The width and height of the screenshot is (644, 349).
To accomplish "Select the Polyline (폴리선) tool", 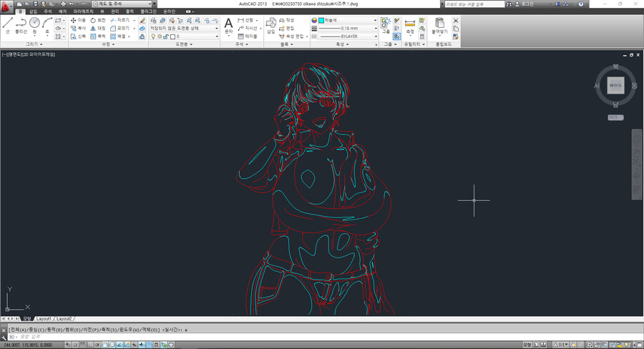I will point(21,24).
